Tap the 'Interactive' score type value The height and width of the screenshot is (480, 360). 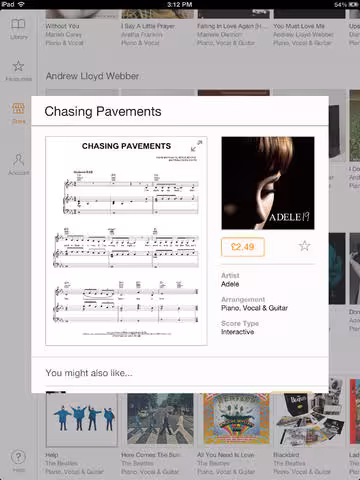(x=237, y=332)
